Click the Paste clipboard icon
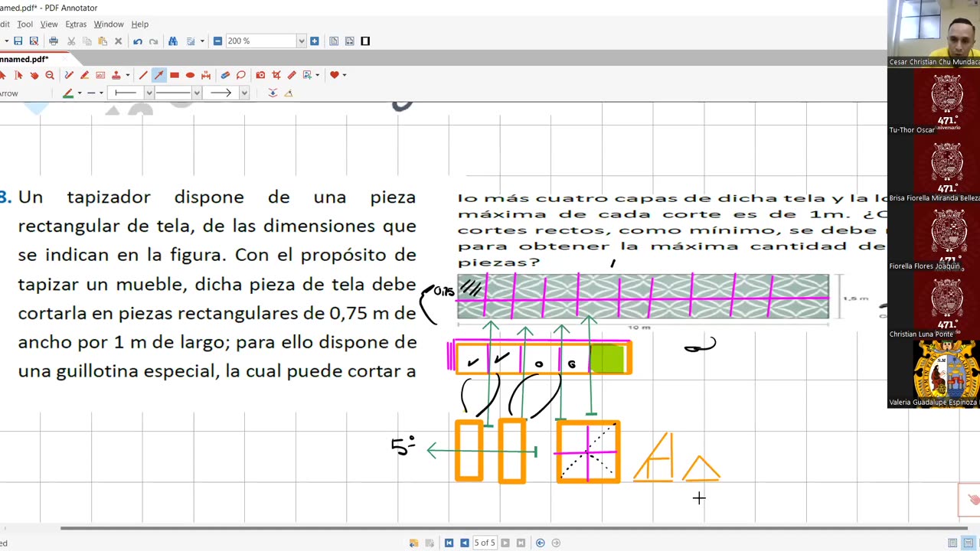This screenshot has width=980, height=551. [103, 41]
